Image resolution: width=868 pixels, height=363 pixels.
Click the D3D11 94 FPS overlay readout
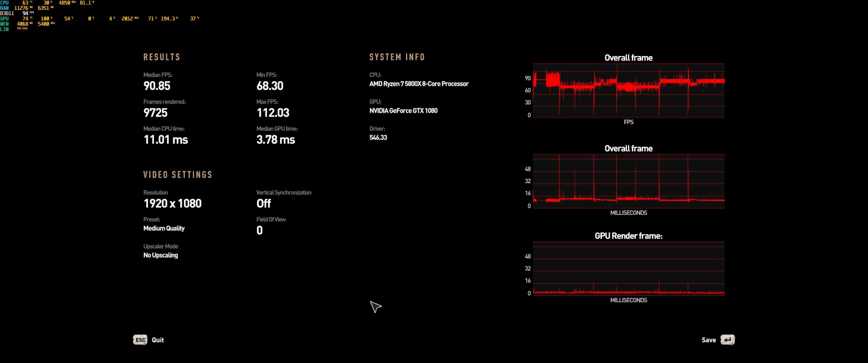[x=17, y=13]
